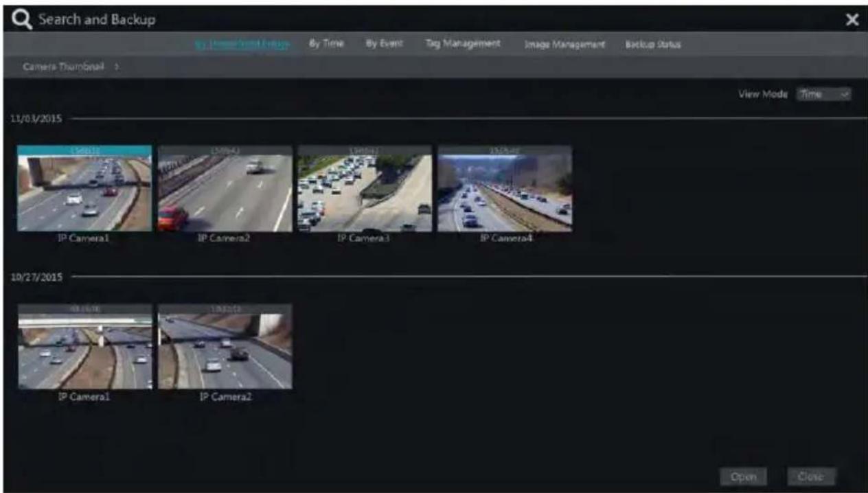Click the Camera Thumbnail breadcrumb
Screen dimensions: 868x493
pyautogui.click(x=63, y=67)
